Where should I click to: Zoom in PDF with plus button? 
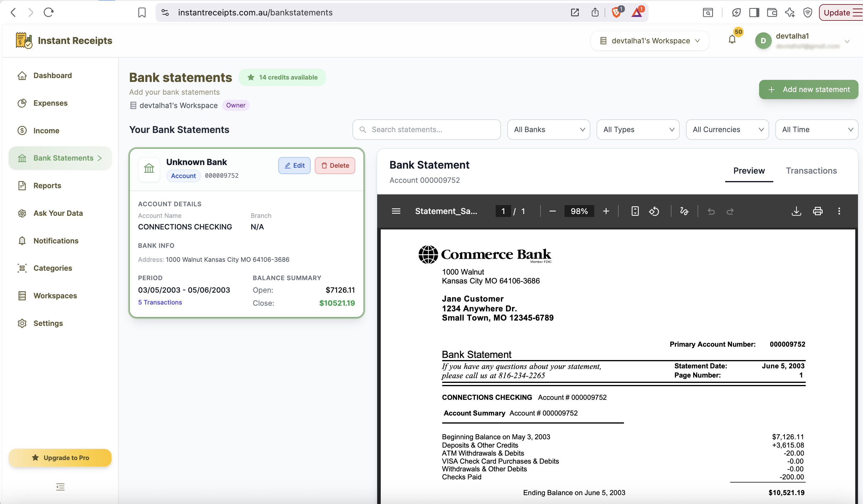(606, 211)
